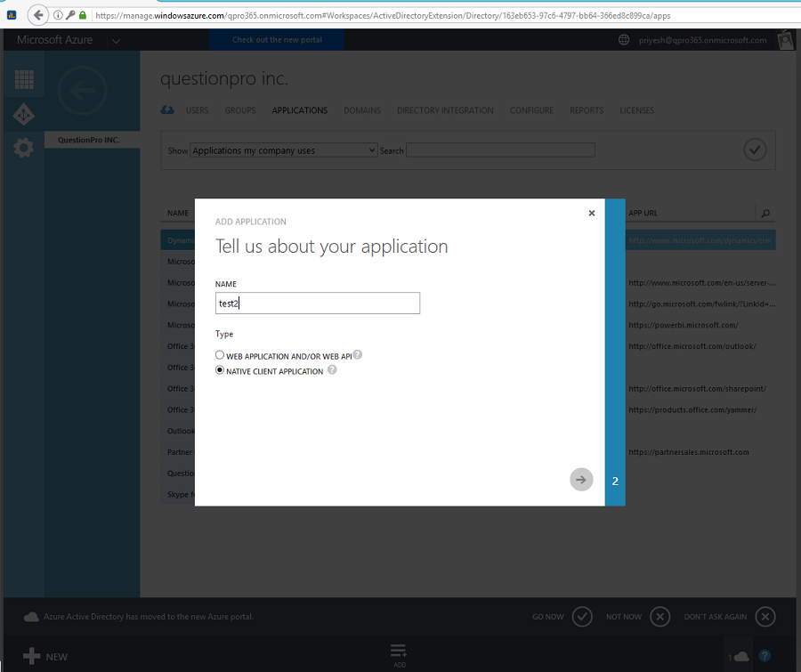Switch to the Users tab

[x=197, y=110]
